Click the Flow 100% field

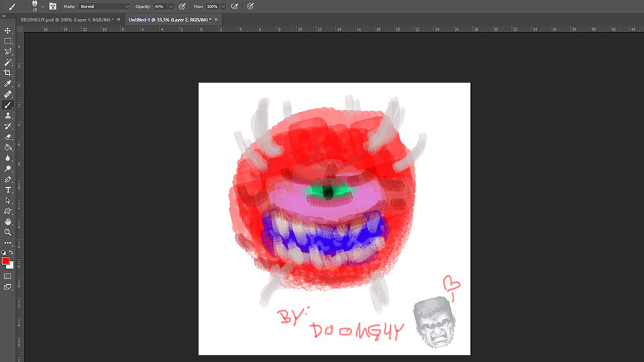(x=213, y=7)
